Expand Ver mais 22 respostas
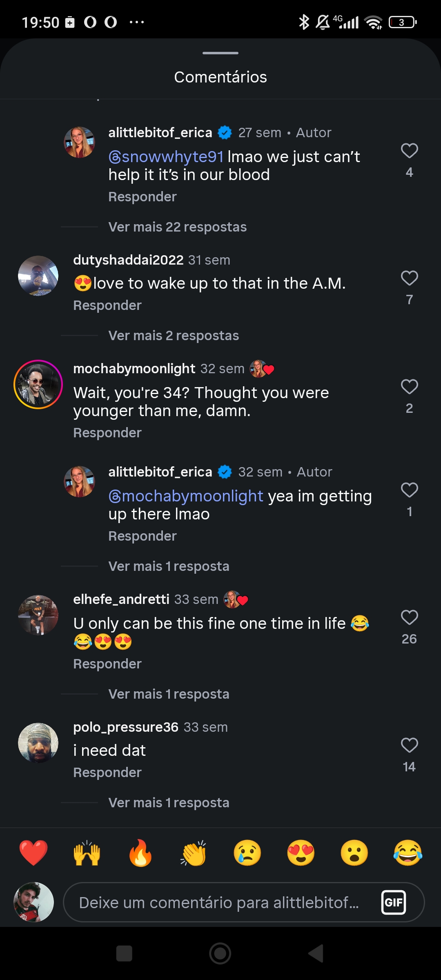Image resolution: width=441 pixels, height=980 pixels. click(x=178, y=227)
